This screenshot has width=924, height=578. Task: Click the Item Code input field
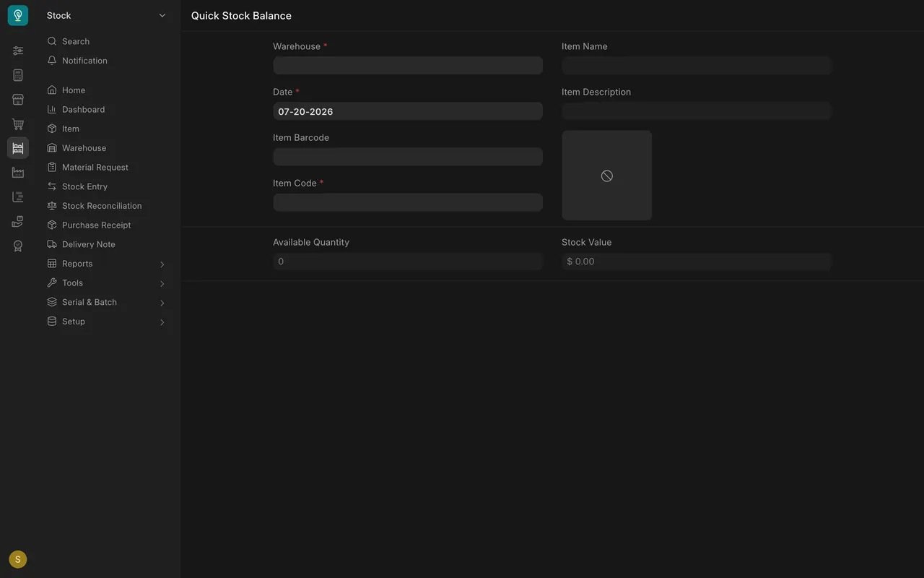pyautogui.click(x=408, y=202)
